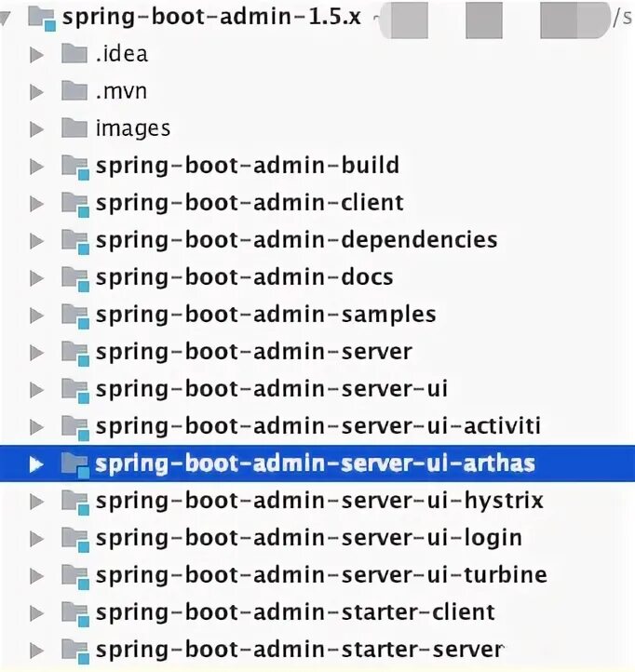Viewport: 635px width, 672px height.
Task: Click the spring-boot-admin-server-ui-turbine module icon
Action: 74,576
